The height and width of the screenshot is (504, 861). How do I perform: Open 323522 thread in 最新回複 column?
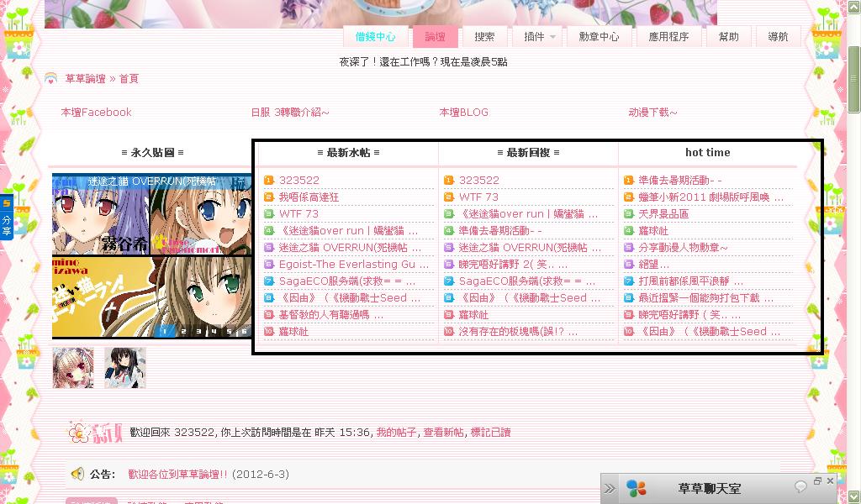pos(478,180)
